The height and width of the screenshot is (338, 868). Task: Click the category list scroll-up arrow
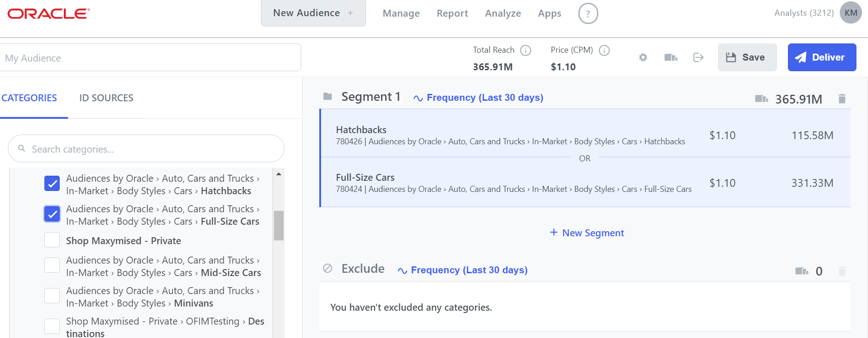coord(279,174)
